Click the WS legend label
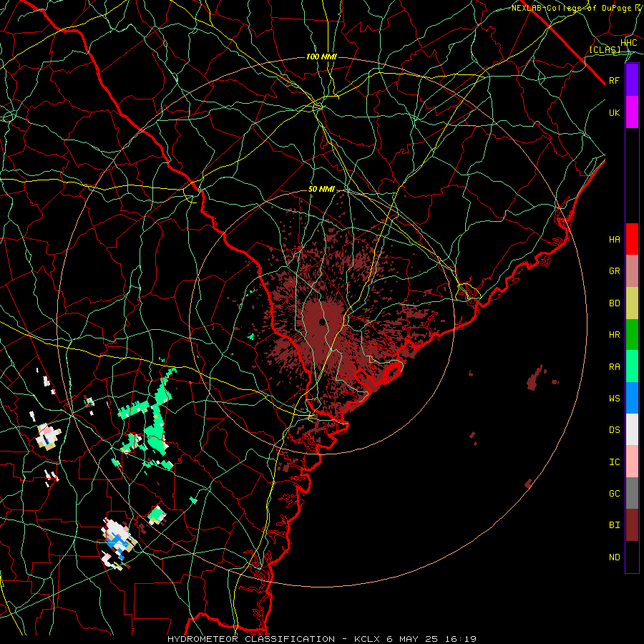644x644 pixels. (614, 399)
